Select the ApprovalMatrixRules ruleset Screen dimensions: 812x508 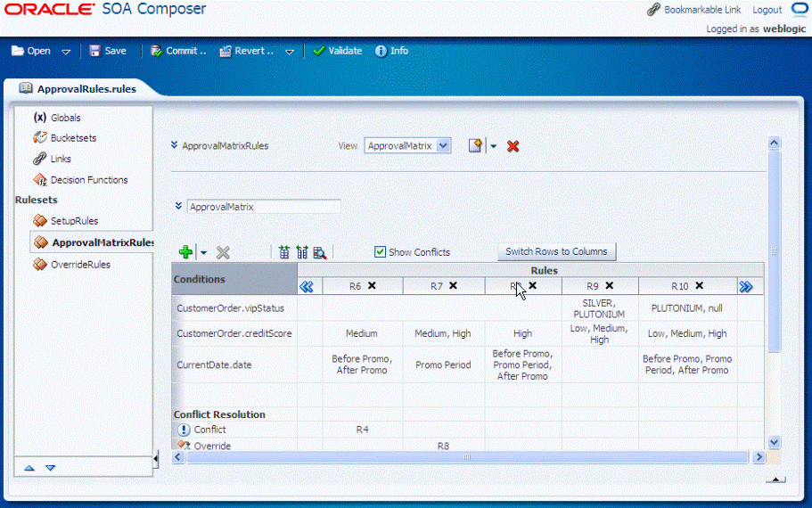(103, 242)
